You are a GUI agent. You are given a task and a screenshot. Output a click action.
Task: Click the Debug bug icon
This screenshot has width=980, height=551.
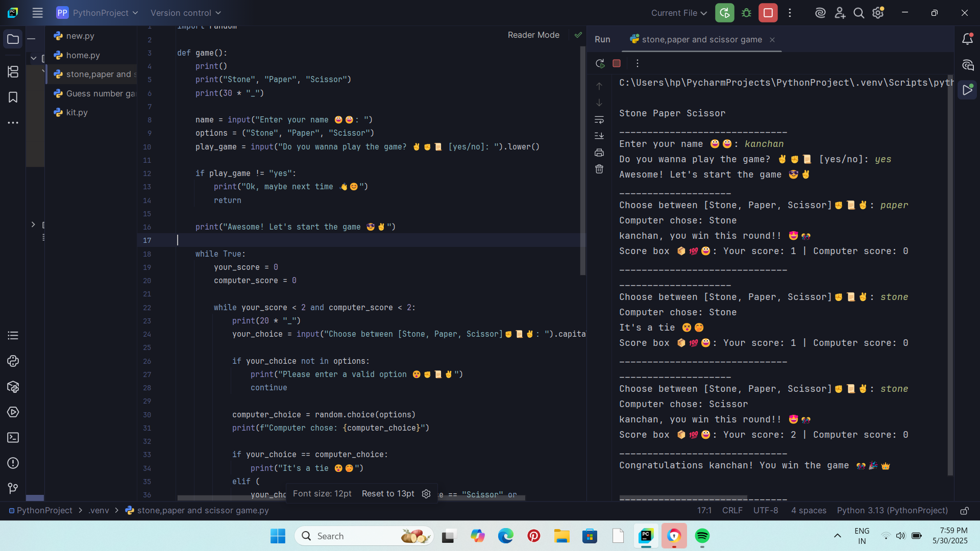tap(746, 13)
